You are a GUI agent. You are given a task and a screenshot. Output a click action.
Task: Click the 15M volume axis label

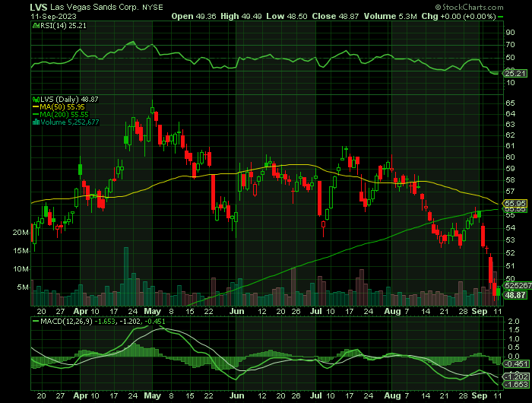pyautogui.click(x=21, y=251)
